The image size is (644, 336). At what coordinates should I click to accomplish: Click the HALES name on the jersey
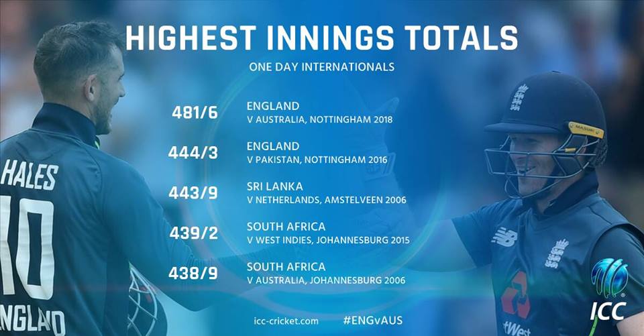point(30,176)
